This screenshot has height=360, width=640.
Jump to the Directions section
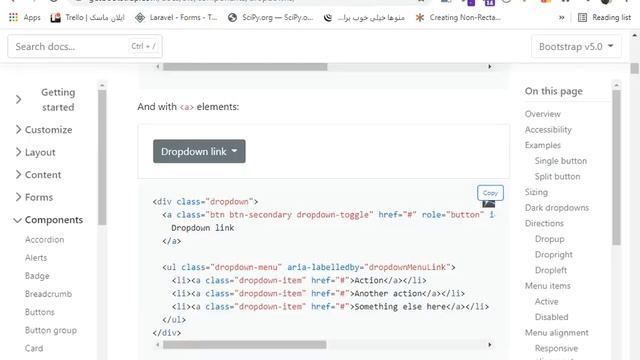coord(544,223)
